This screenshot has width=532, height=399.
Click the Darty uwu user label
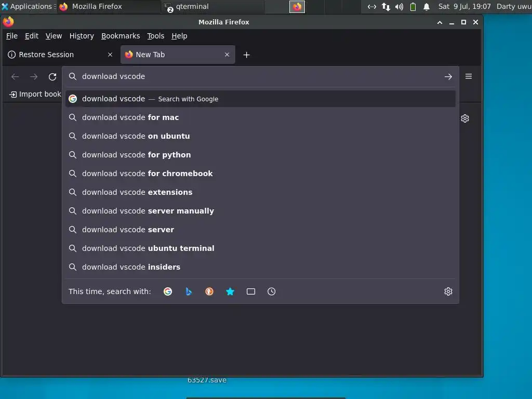coord(514,6)
